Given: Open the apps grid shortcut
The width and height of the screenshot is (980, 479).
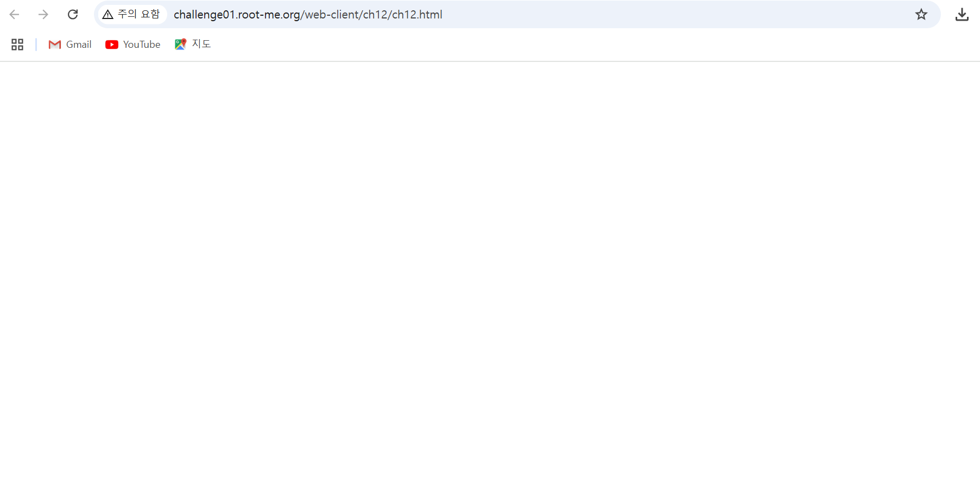Looking at the screenshot, I should [x=17, y=45].
